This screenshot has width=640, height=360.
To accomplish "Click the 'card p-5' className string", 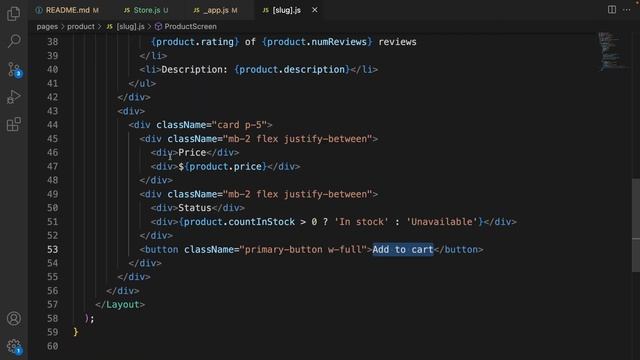I will pos(239,125).
